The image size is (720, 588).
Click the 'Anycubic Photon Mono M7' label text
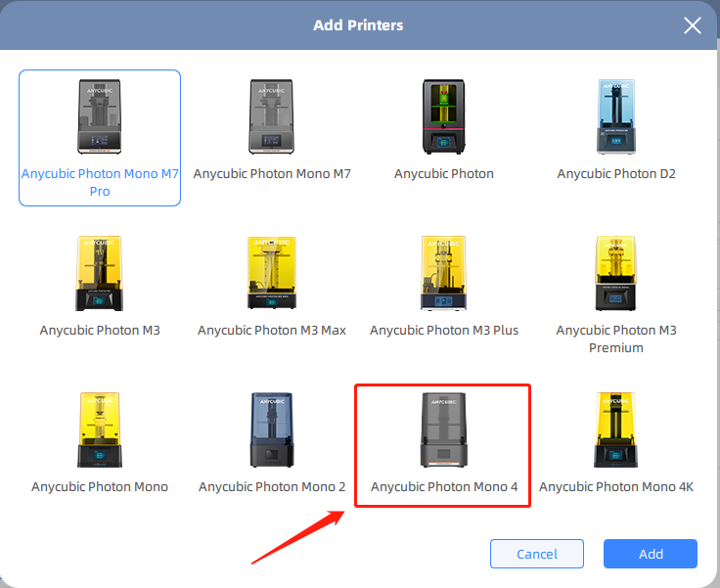click(x=272, y=173)
